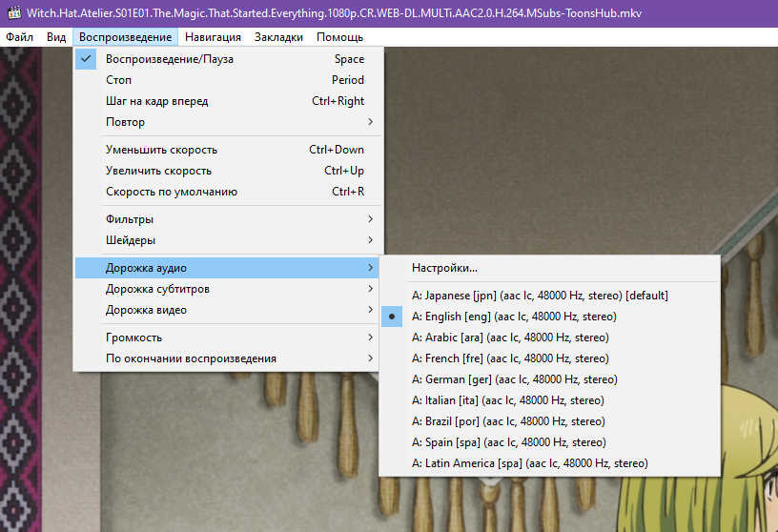Select the French [fre] audio track
The height and width of the screenshot is (532, 778).
[x=550, y=358]
